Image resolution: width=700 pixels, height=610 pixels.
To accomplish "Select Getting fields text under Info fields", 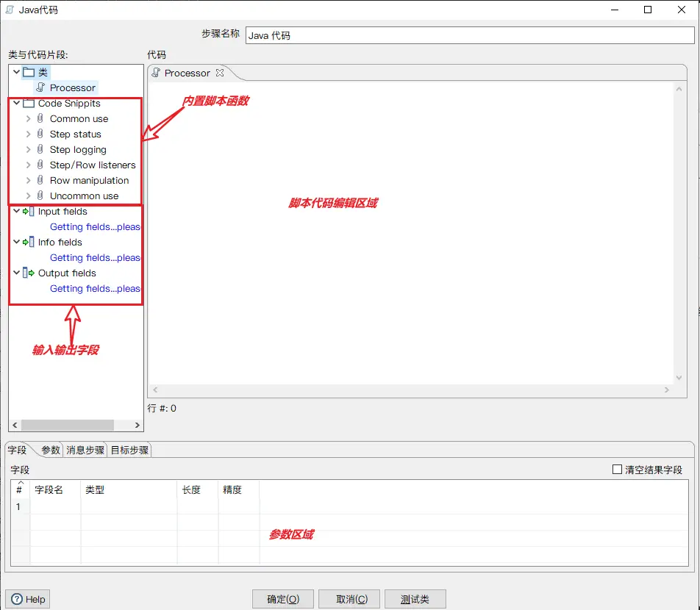I will pyautogui.click(x=95, y=257).
